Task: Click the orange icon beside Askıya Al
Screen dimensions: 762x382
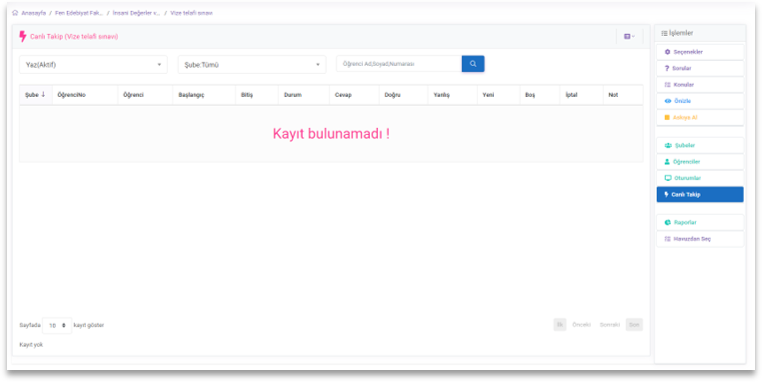Action: tap(667, 118)
